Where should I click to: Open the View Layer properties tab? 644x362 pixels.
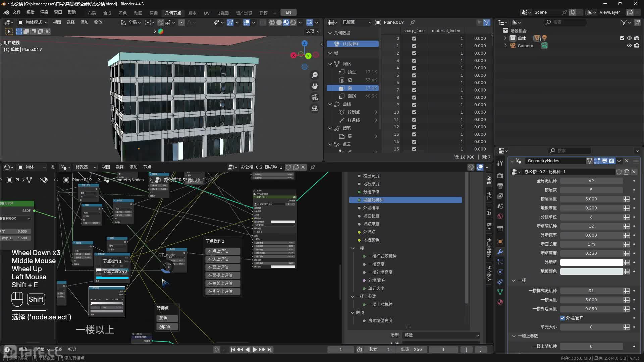pyautogui.click(x=500, y=196)
